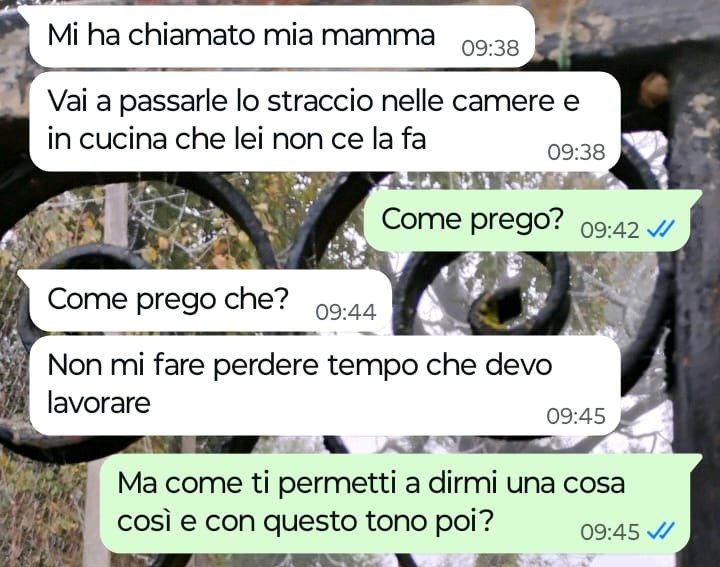Click 09:45 timestamp on last green bubble
The image size is (720, 567).
(x=609, y=532)
